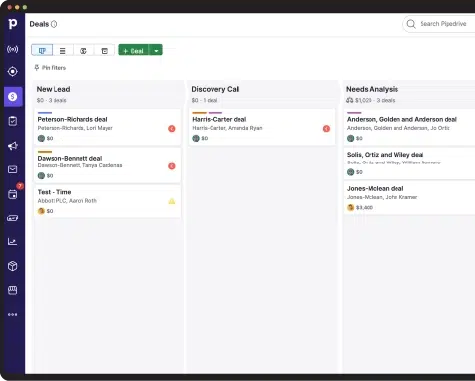Open the Harris-Carter deal card
475x381 pixels.
click(x=262, y=127)
